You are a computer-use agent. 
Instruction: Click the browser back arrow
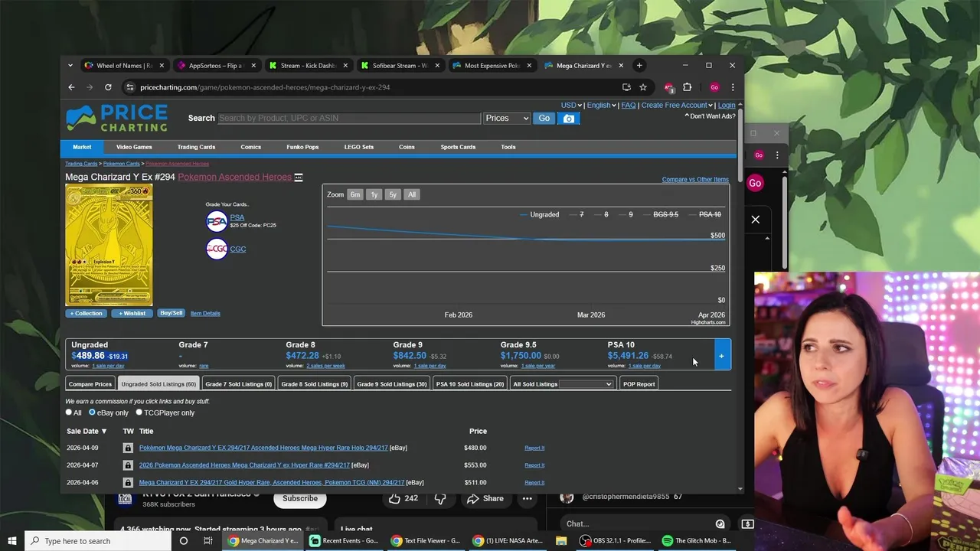[x=71, y=87]
